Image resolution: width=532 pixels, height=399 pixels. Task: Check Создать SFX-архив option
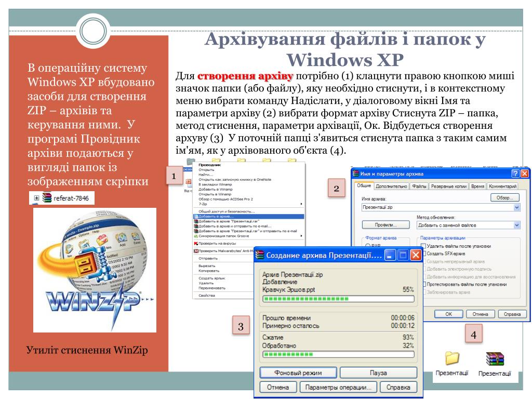[x=424, y=254]
